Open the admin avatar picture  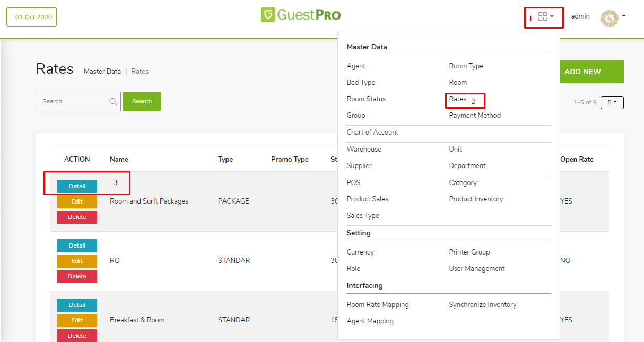(609, 17)
